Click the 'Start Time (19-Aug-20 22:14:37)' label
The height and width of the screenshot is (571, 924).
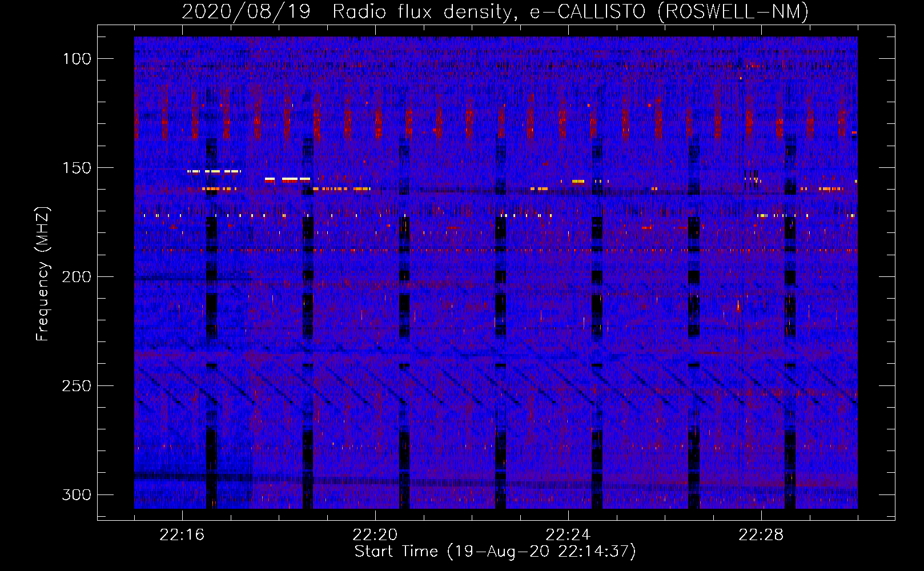point(495,552)
